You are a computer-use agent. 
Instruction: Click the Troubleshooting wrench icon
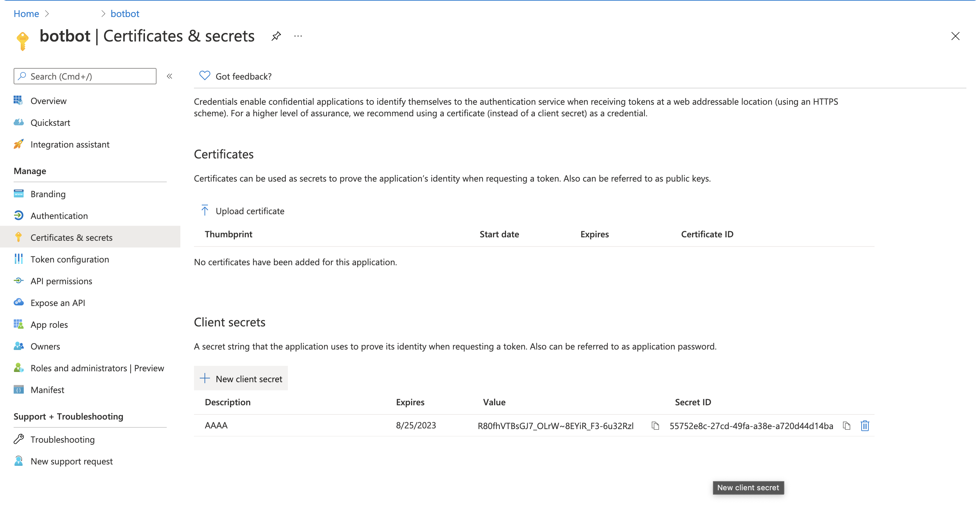coord(18,439)
